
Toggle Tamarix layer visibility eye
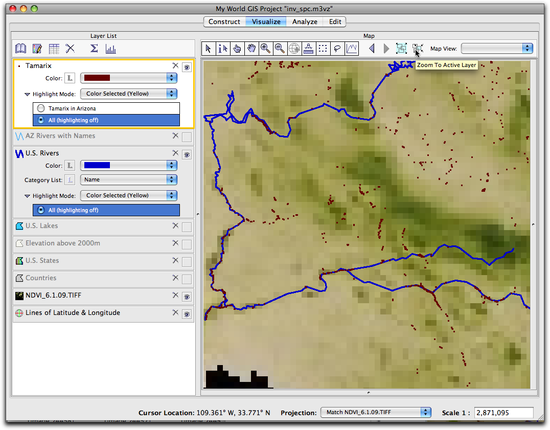point(187,67)
